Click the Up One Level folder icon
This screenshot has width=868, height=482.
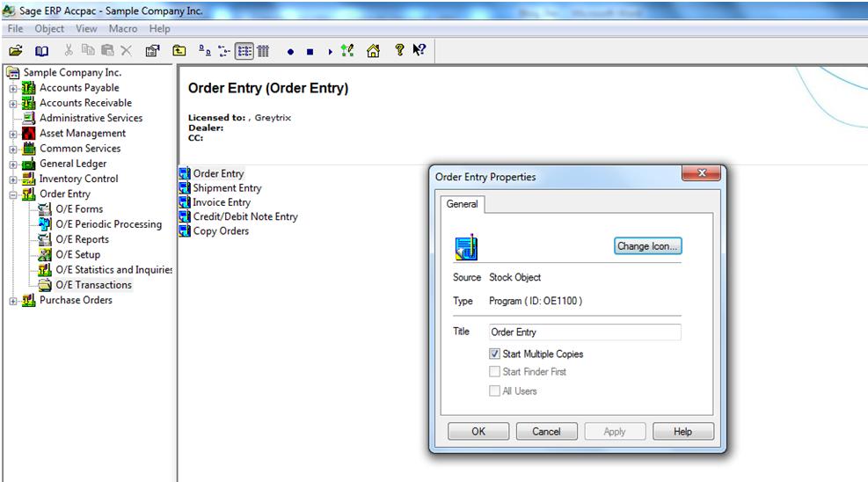tap(179, 51)
